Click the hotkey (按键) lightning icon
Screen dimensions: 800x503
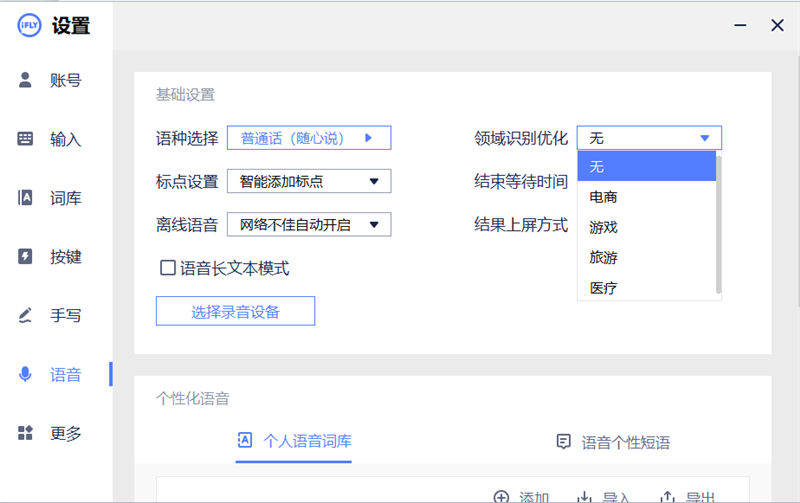(26, 257)
